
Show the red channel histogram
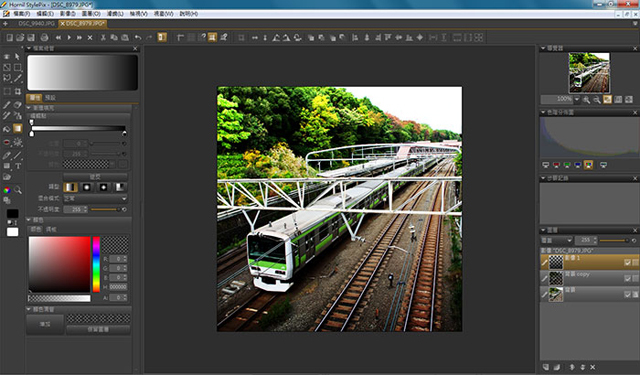tap(556, 165)
